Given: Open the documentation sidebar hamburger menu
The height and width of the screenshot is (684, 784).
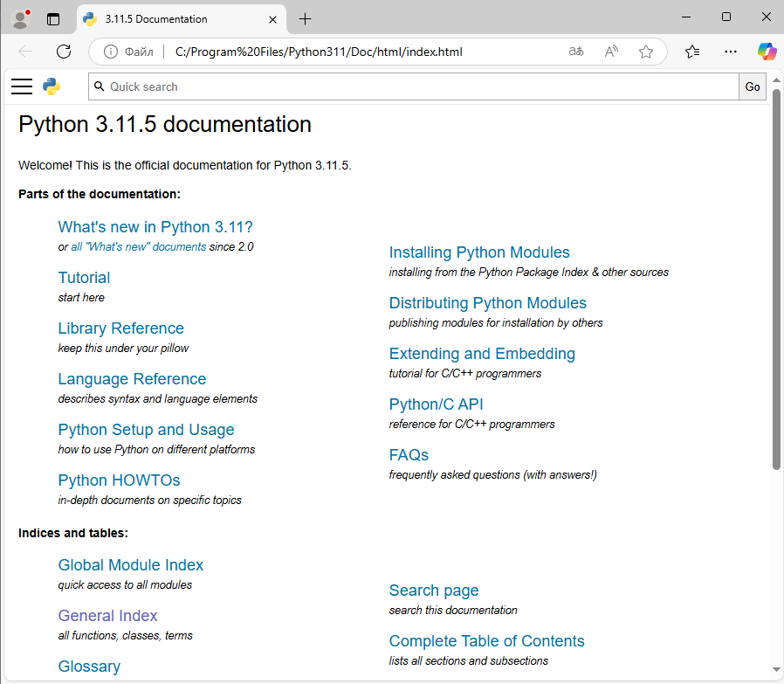Looking at the screenshot, I should pos(22,86).
